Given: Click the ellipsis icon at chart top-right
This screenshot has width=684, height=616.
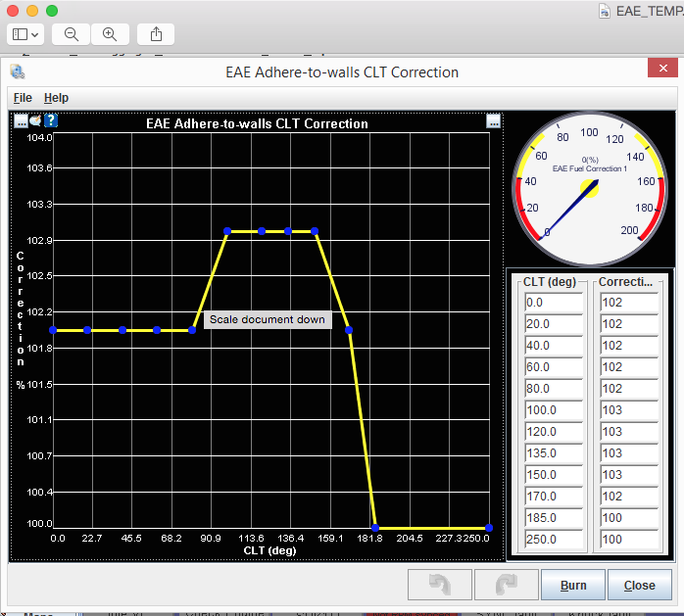Looking at the screenshot, I should coord(493,120).
